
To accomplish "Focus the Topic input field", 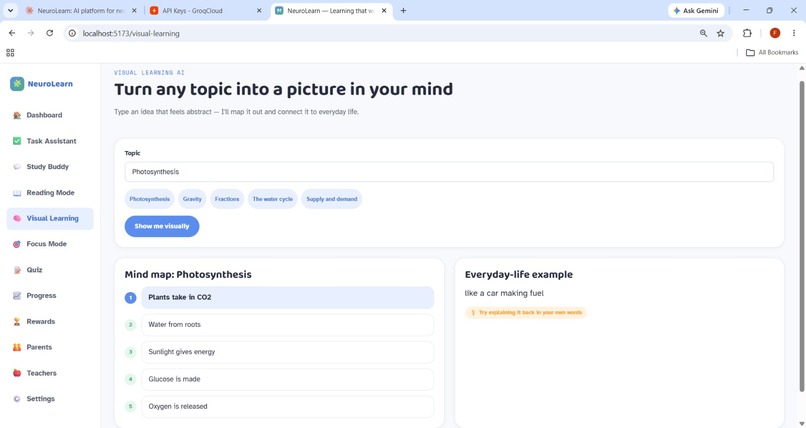I will click(x=449, y=172).
